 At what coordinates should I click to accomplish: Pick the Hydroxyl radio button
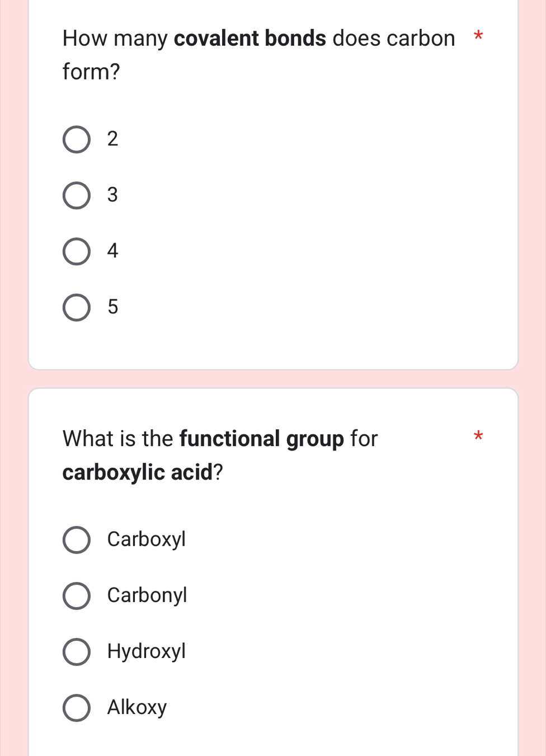point(76,651)
